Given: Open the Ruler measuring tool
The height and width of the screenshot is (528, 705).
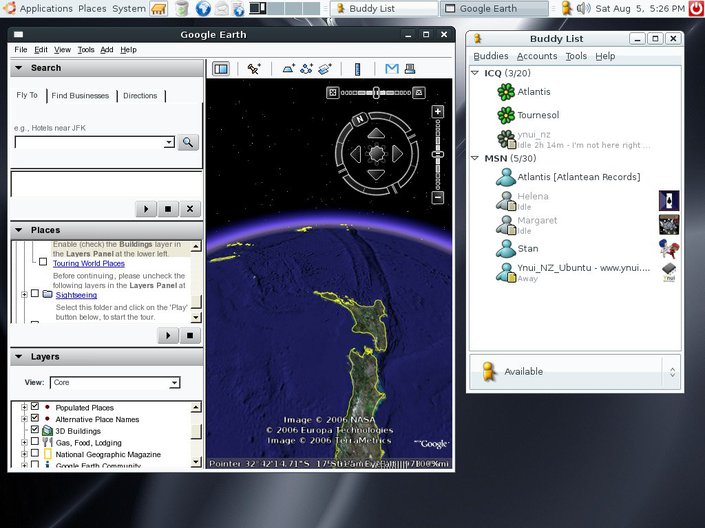Looking at the screenshot, I should pyautogui.click(x=357, y=69).
